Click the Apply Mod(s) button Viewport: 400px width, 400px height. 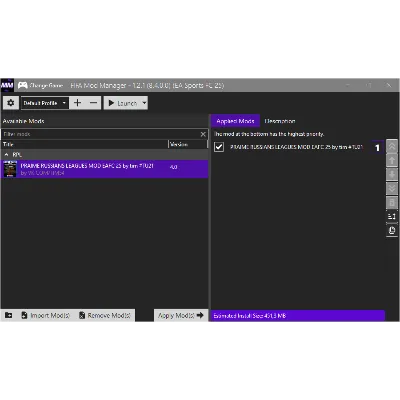pyautogui.click(x=181, y=315)
